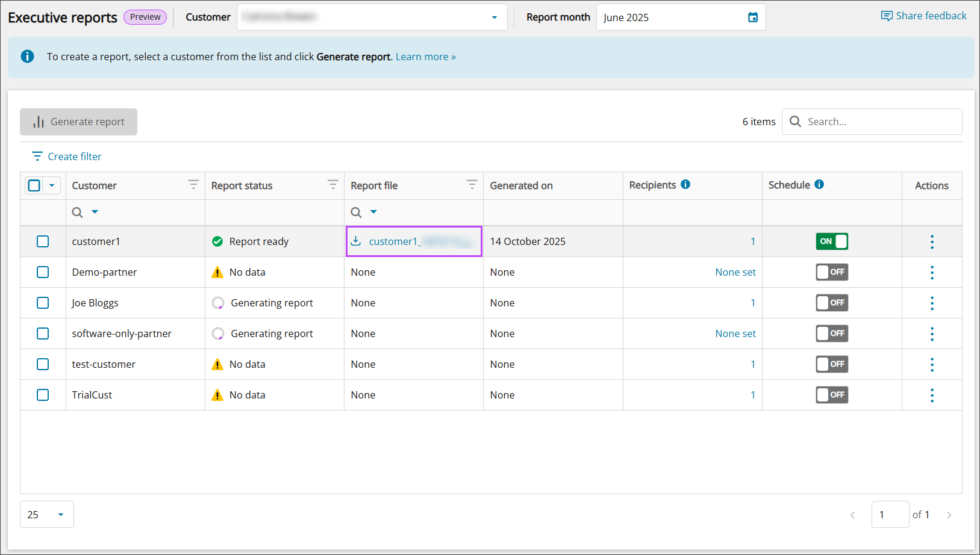Check the checkbox for test-customer row
The width and height of the screenshot is (980, 555).
(43, 364)
